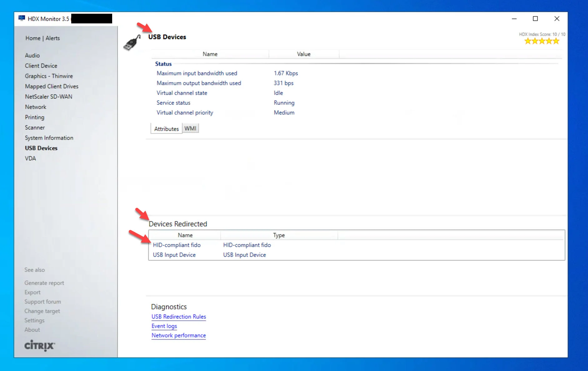Maximize the HDX Monitor window

click(x=535, y=19)
